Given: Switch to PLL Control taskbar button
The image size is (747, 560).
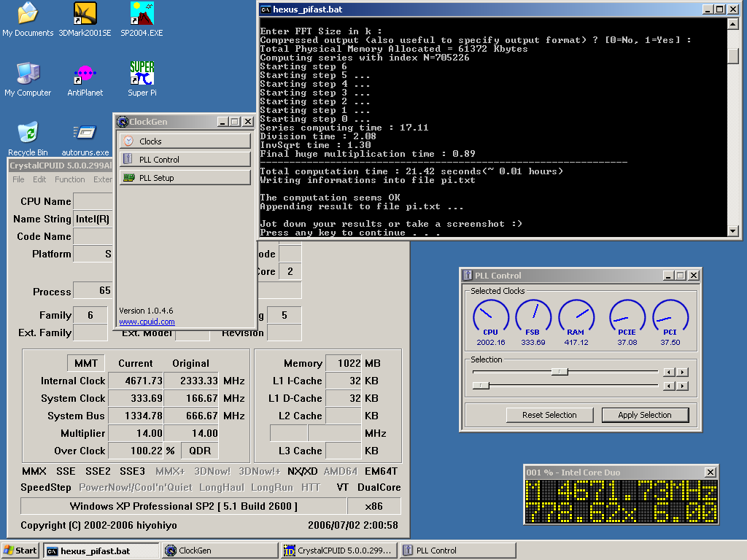Looking at the screenshot, I should (x=458, y=551).
